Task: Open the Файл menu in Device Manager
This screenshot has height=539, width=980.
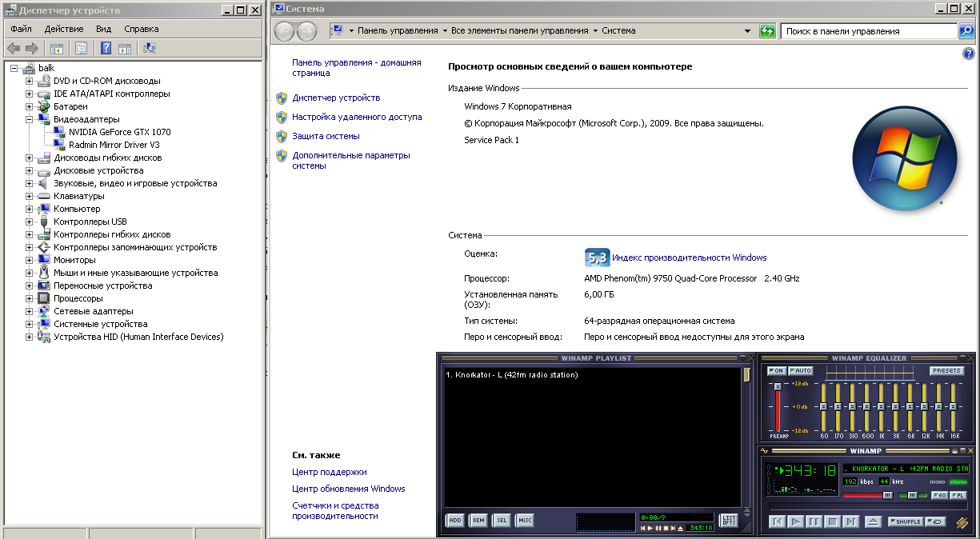Action: (x=21, y=28)
